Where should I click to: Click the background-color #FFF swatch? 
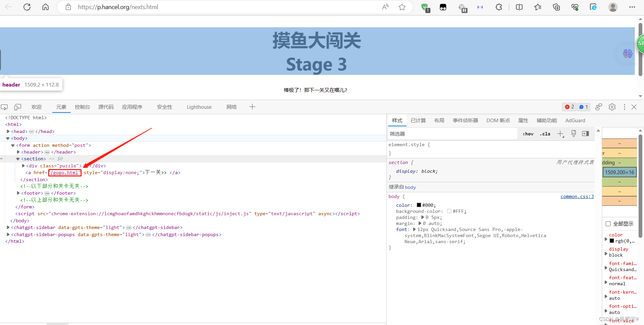(449, 211)
